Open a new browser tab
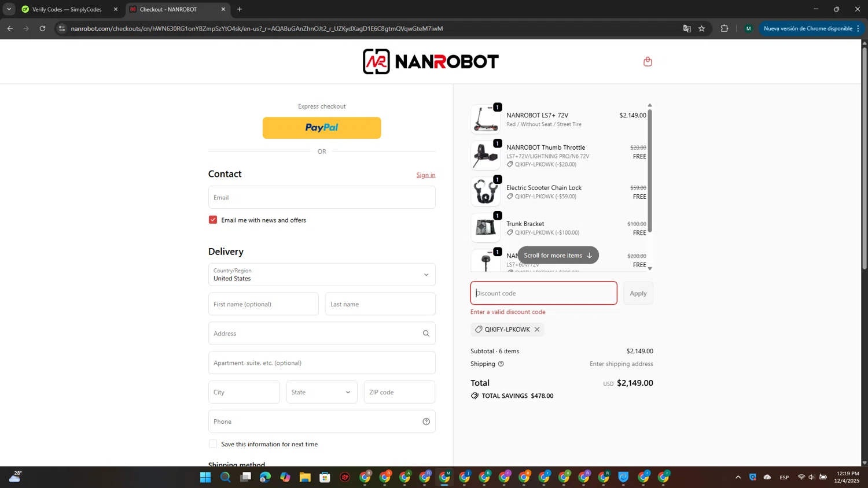The width and height of the screenshot is (868, 488). [240, 9]
